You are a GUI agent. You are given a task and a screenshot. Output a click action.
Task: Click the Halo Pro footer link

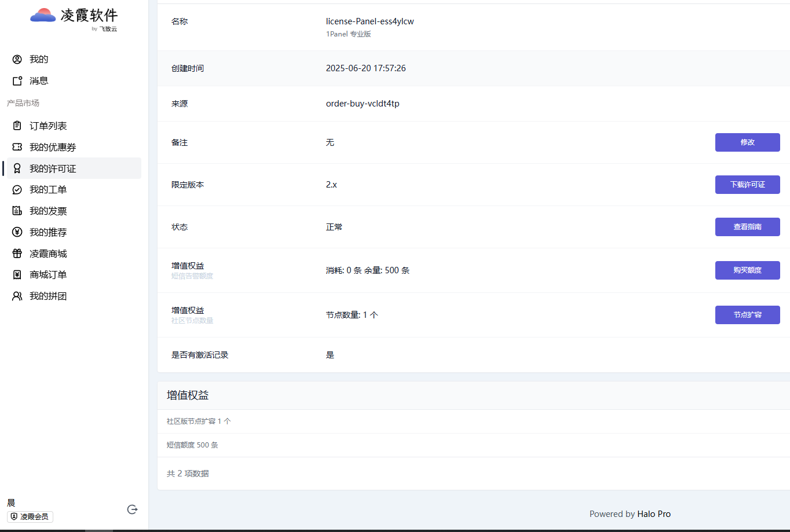(654, 514)
